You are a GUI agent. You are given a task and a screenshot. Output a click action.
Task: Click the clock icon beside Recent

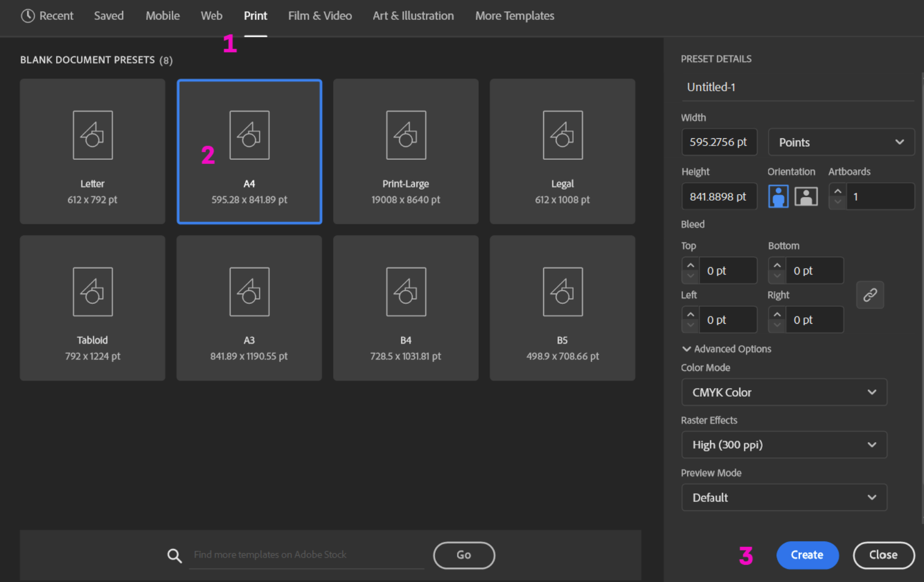coord(27,16)
